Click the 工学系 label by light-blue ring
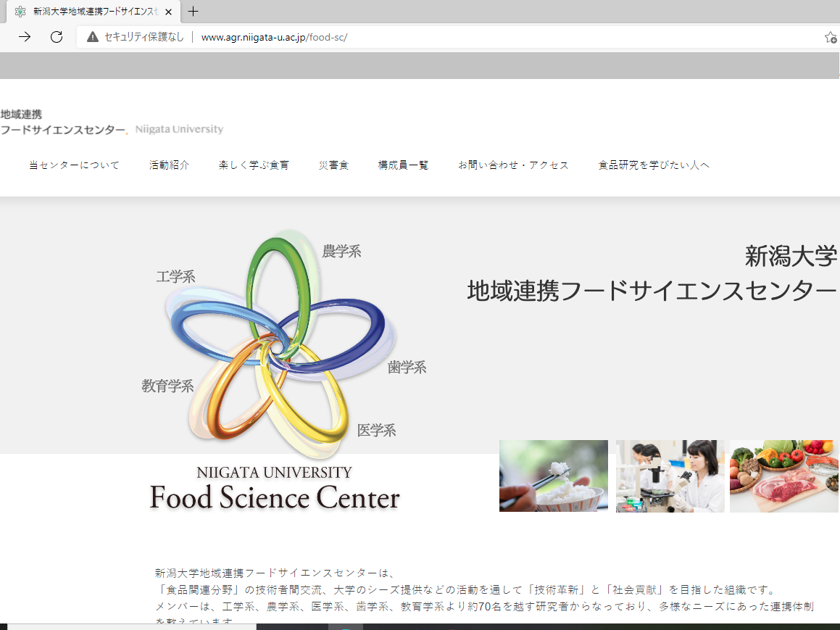This screenshot has height=630, width=840. pyautogui.click(x=175, y=277)
